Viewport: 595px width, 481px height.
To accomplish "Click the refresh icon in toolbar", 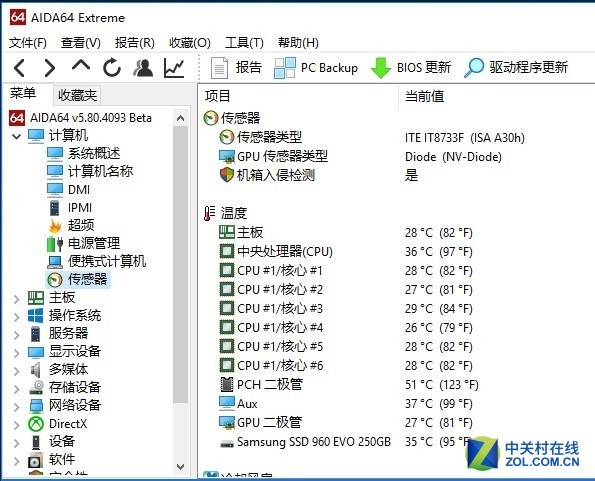I will [112, 68].
